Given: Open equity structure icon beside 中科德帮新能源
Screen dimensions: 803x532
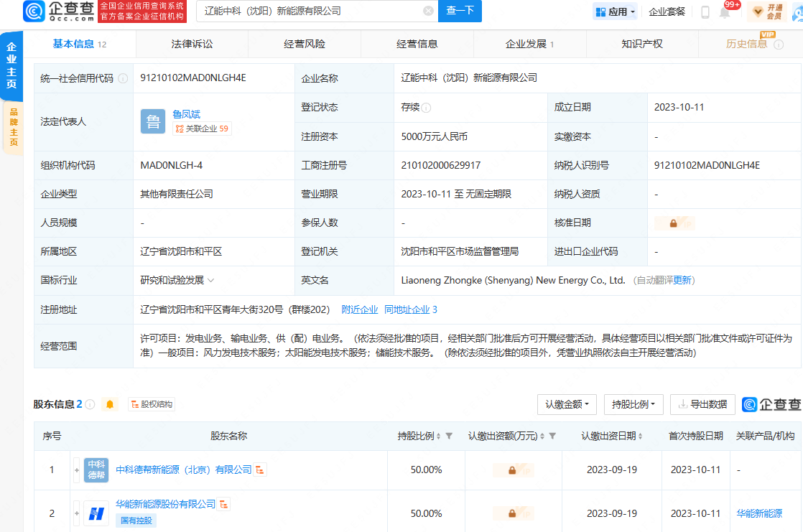Looking at the screenshot, I should pos(260,470).
